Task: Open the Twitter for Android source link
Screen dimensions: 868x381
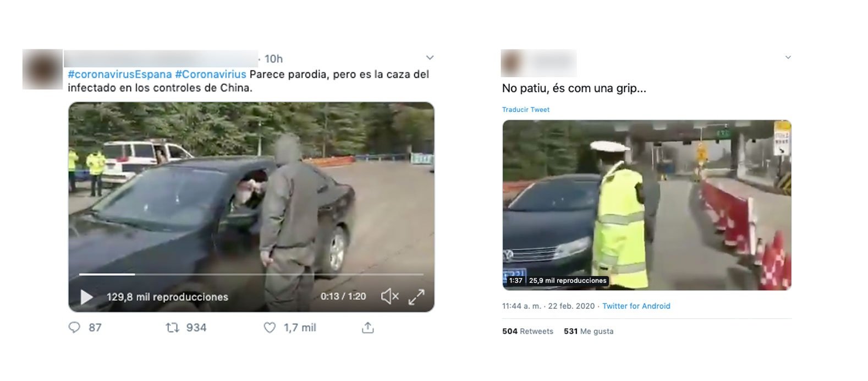Action: click(636, 306)
